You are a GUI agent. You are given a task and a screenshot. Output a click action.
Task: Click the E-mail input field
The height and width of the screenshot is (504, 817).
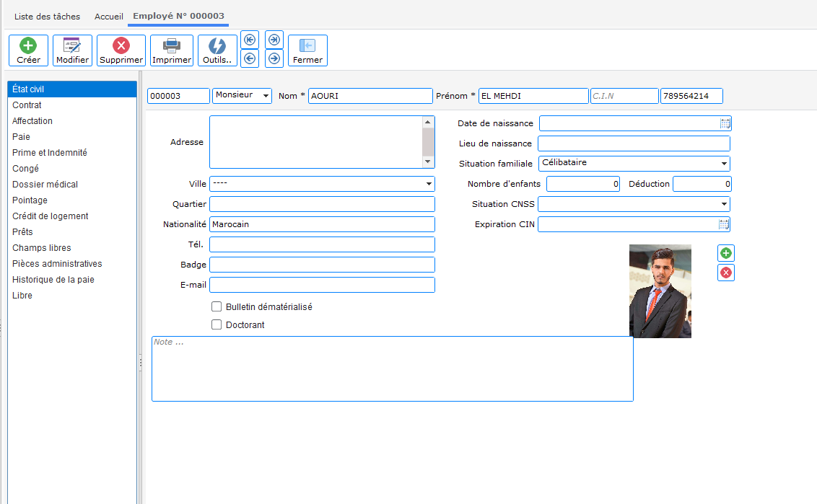pyautogui.click(x=322, y=285)
